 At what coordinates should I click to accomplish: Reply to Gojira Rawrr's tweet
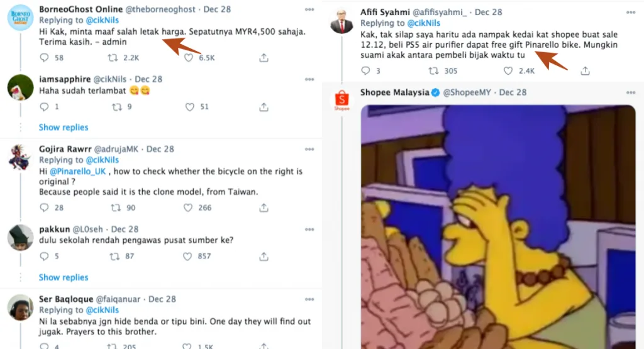[x=44, y=208]
